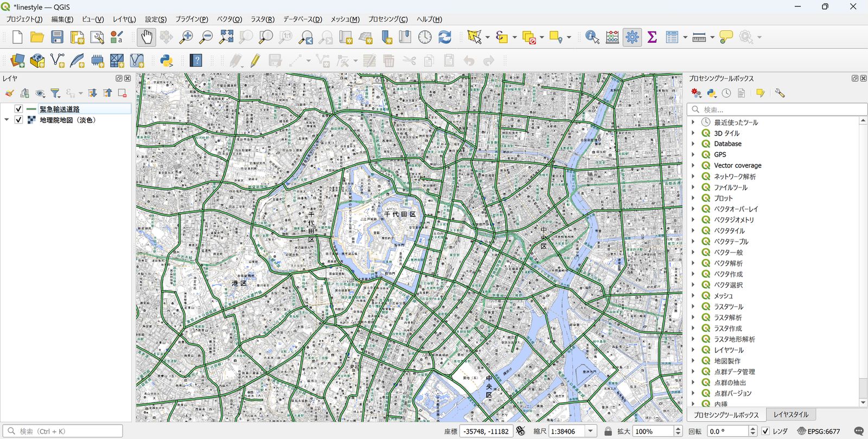Click the ベクタ解析 toolbox item

click(728, 263)
